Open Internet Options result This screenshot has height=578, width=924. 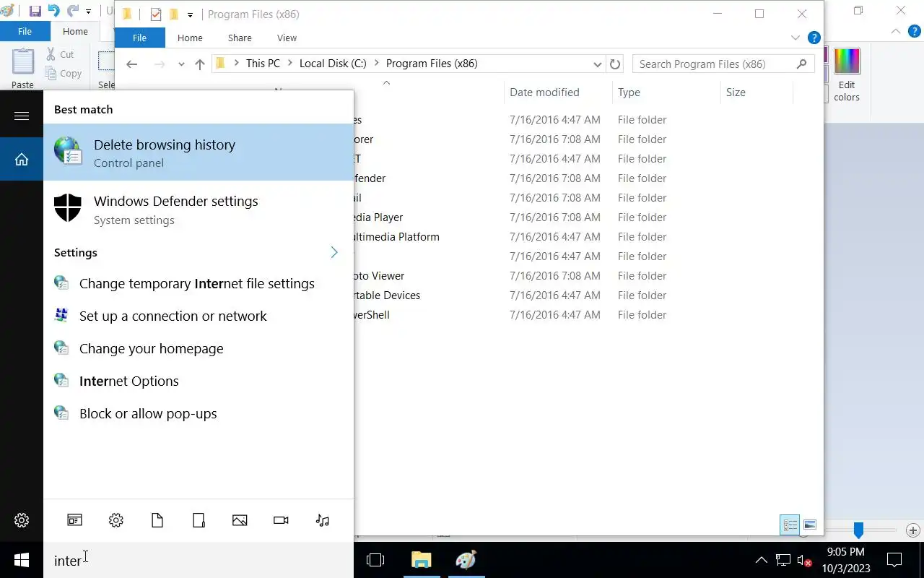click(x=199, y=381)
